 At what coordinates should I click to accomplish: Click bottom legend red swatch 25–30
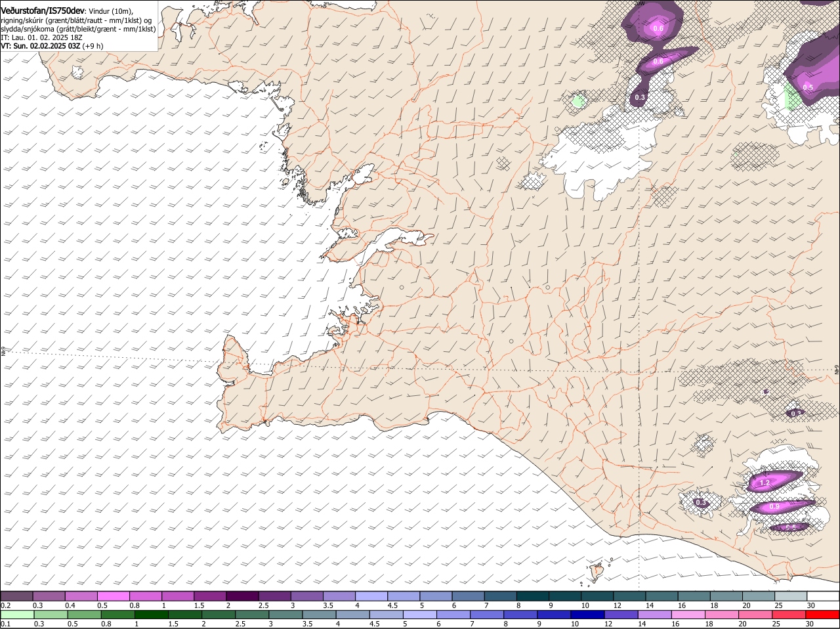789,615
